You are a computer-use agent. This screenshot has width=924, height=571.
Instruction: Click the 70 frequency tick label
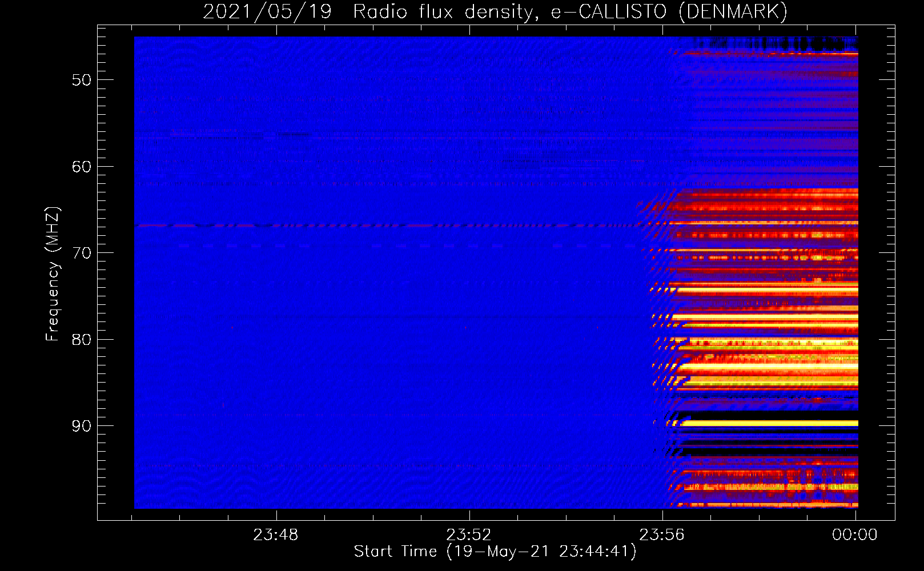pyautogui.click(x=82, y=253)
